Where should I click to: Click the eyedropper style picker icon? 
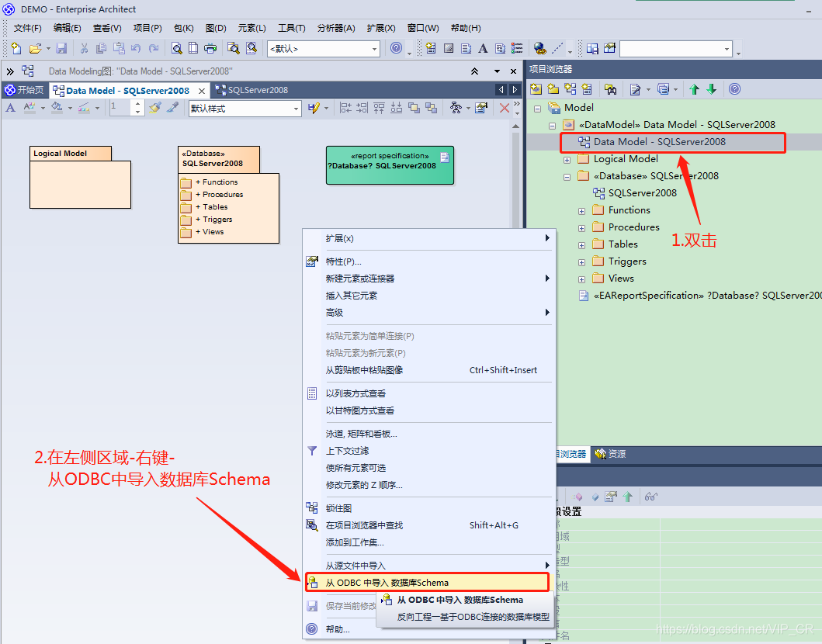172,108
